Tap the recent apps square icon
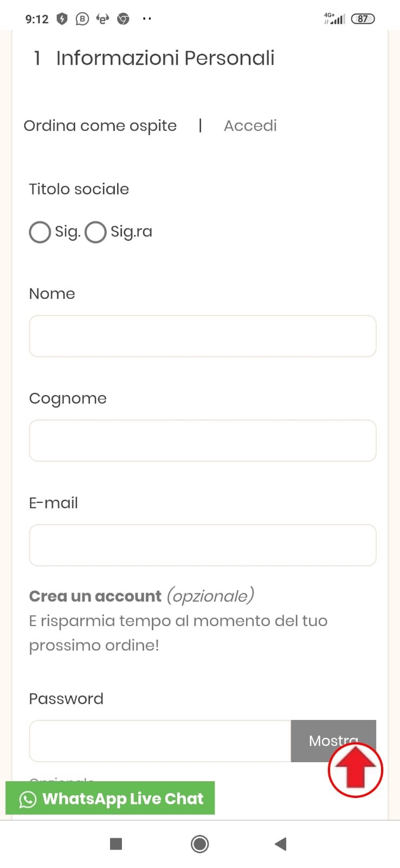Image resolution: width=400 pixels, height=868 pixels. (116, 844)
